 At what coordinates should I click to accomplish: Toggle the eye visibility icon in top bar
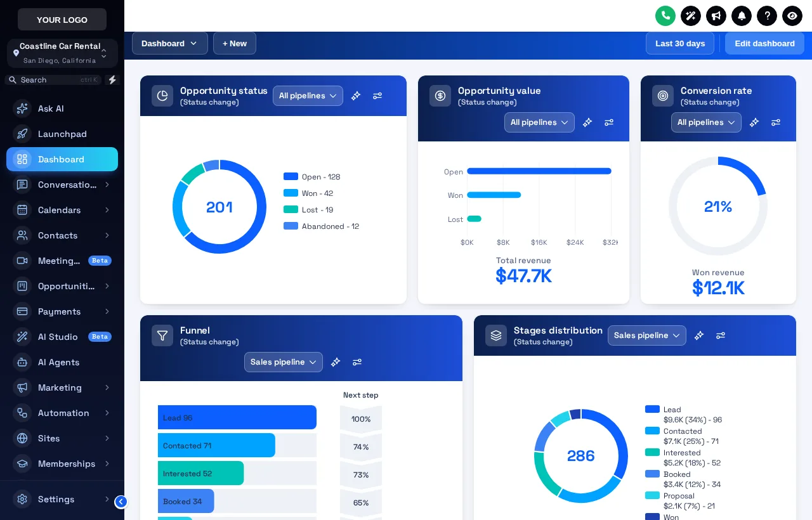pos(792,16)
